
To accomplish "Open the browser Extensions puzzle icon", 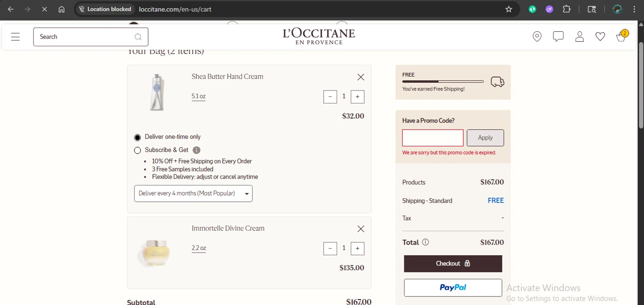I will (x=567, y=9).
